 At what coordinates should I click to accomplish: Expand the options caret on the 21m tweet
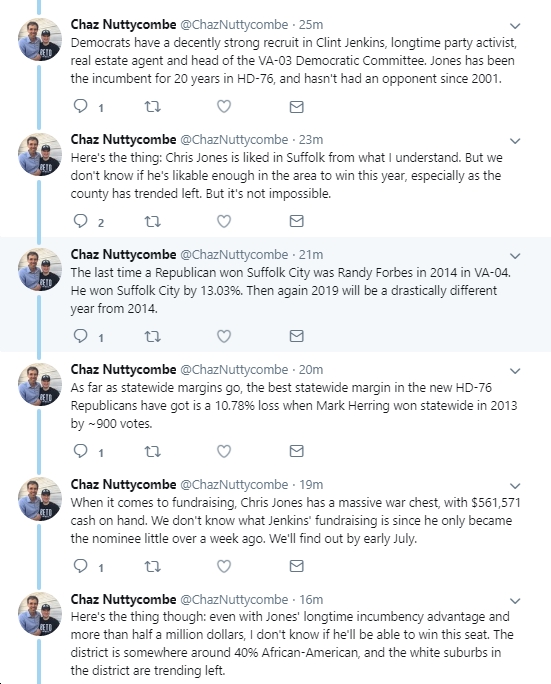[515, 256]
